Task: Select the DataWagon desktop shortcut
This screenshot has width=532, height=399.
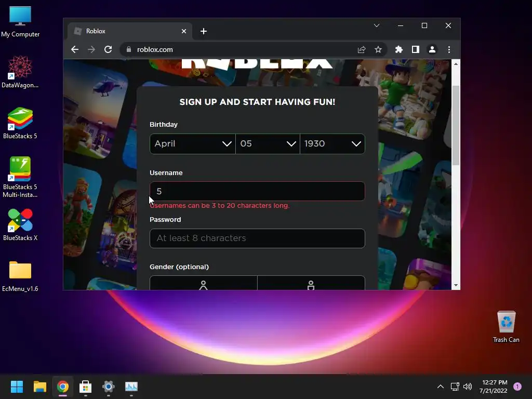Action: 20,72
